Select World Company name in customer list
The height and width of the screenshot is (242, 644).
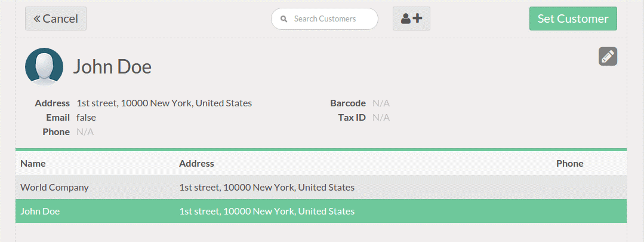pyautogui.click(x=54, y=188)
